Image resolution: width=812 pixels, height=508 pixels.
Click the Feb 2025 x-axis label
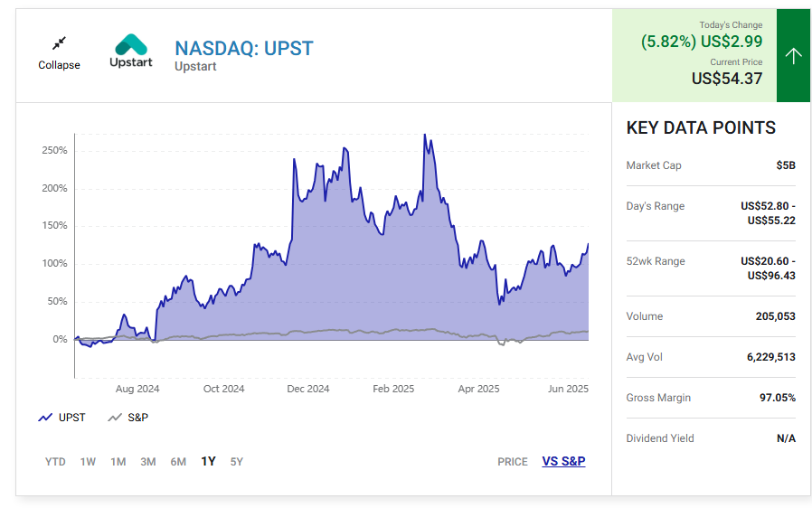tap(393, 389)
